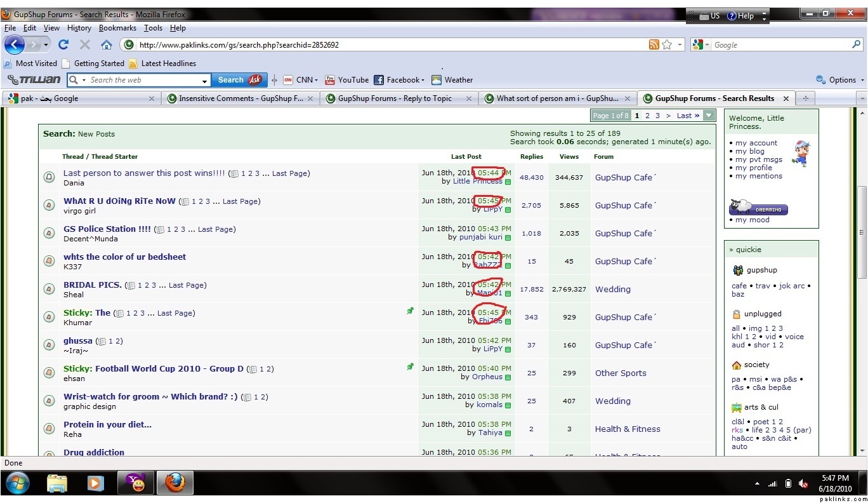Click the Home icon in navigation bar
The height and width of the screenshot is (503, 868).
(x=107, y=44)
